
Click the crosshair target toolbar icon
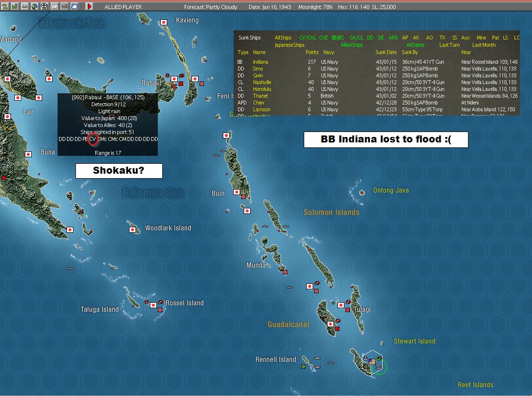(x=45, y=6)
